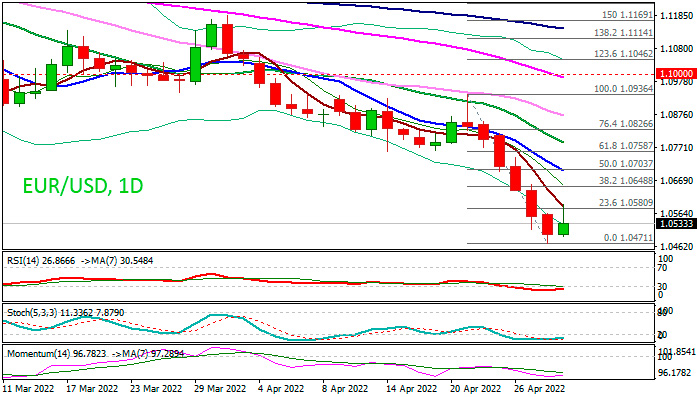Click the EUR/USD, 1D chart label
The image size is (698, 397).
tap(83, 186)
